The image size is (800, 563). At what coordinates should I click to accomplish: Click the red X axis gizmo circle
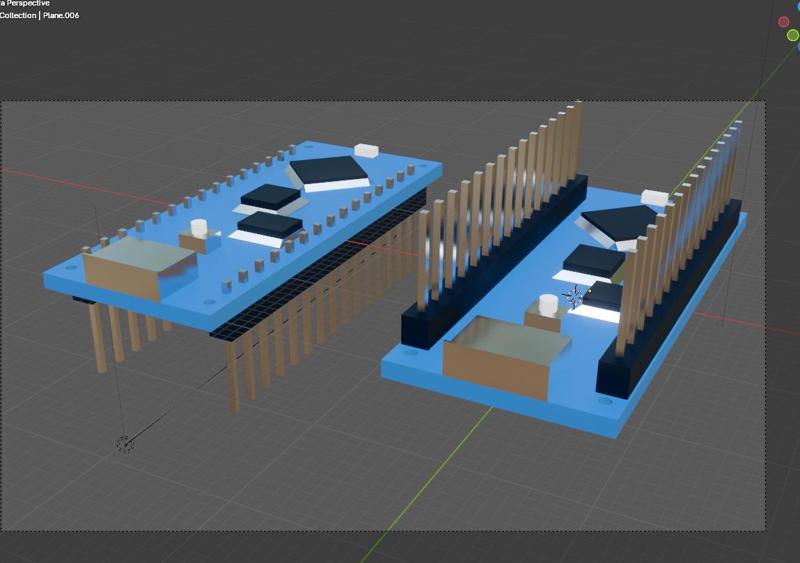(784, 22)
